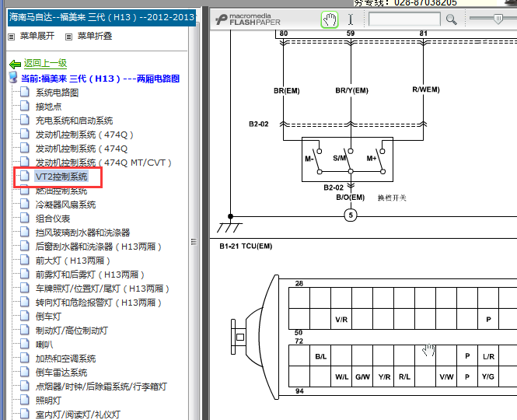The height and width of the screenshot is (420, 517).
Task: Click document icon beside 倒车灯
Action: 25,316
